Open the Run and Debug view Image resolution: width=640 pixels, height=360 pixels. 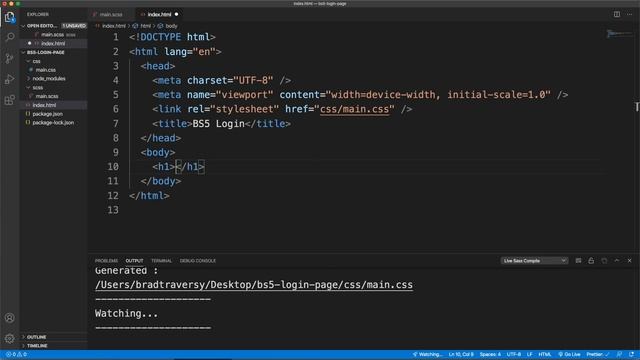(9, 79)
